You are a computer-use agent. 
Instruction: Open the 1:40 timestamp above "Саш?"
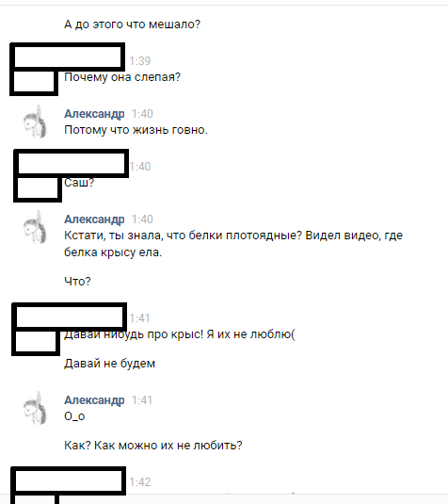[x=140, y=167]
